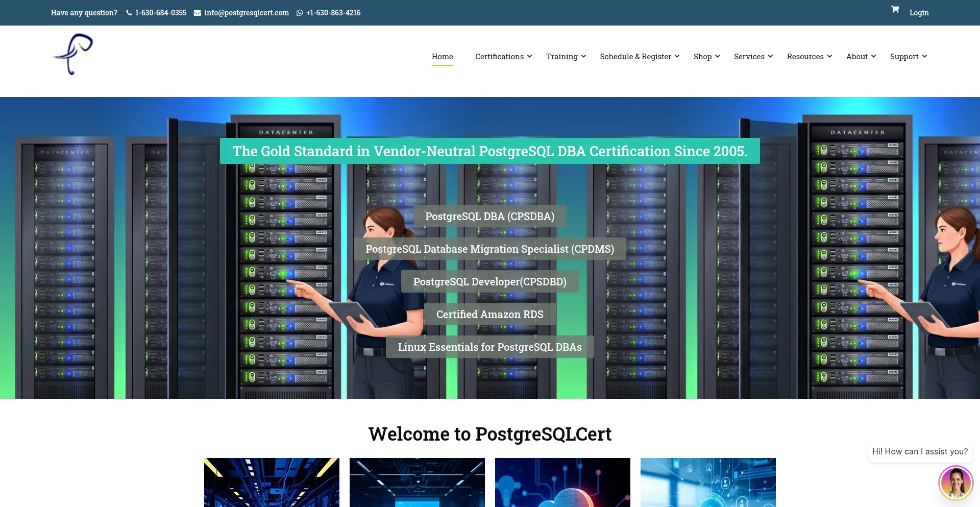Open the Shop menu item
980x507 pixels.
(702, 57)
